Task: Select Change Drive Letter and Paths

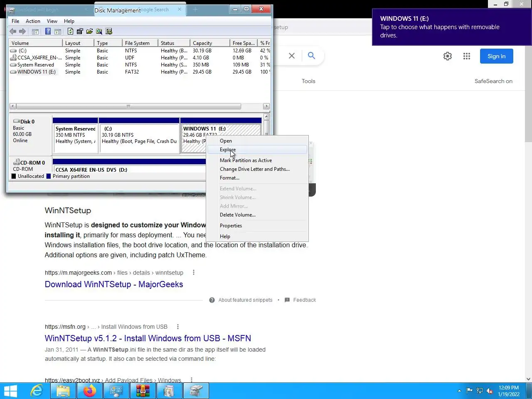Action: pos(257,169)
